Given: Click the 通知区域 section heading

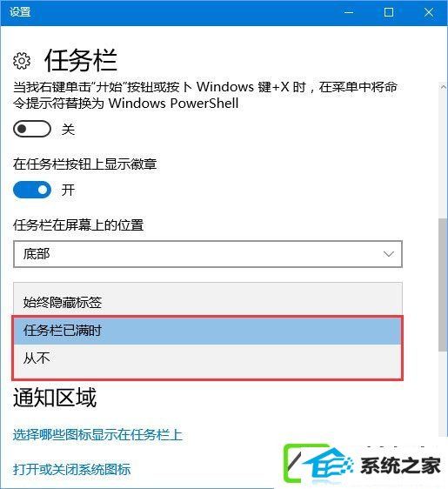Looking at the screenshot, I should point(55,398).
